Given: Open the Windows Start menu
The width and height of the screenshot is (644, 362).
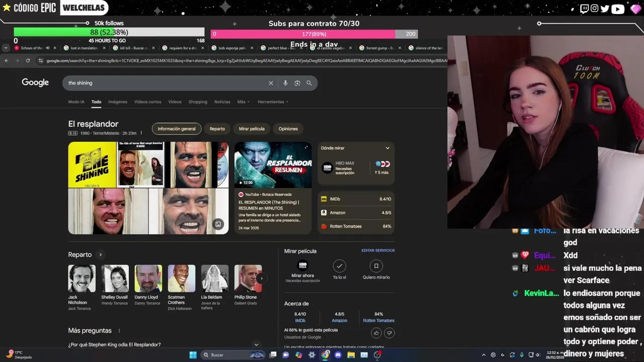Looking at the screenshot, I should pos(193,355).
